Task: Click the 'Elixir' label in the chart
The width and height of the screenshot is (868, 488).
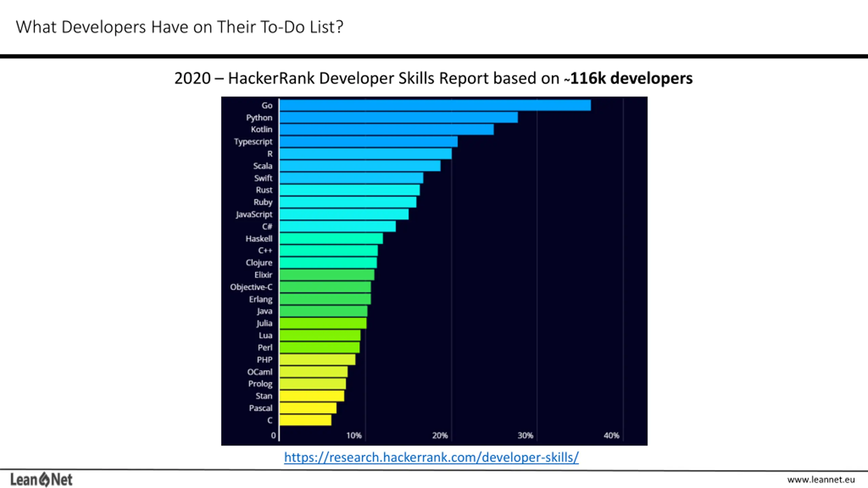Action: click(x=263, y=275)
